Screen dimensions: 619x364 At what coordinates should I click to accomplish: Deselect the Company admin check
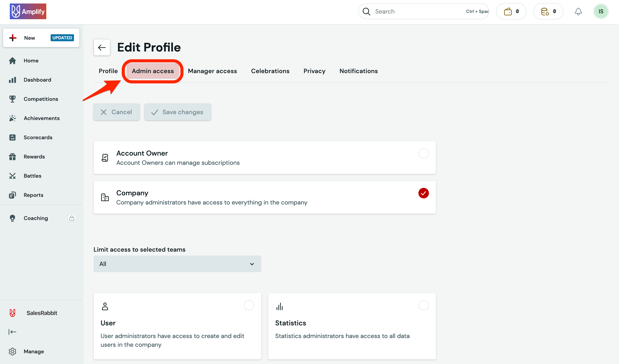[x=423, y=193]
